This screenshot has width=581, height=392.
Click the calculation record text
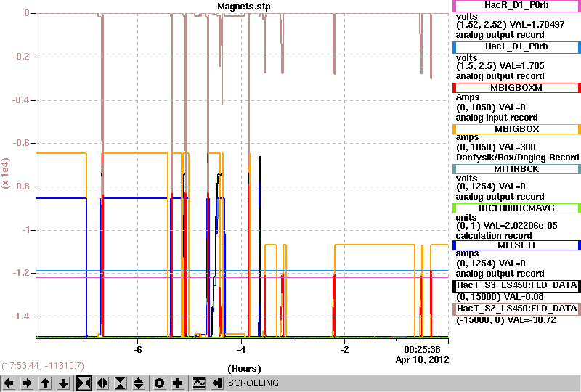point(494,236)
